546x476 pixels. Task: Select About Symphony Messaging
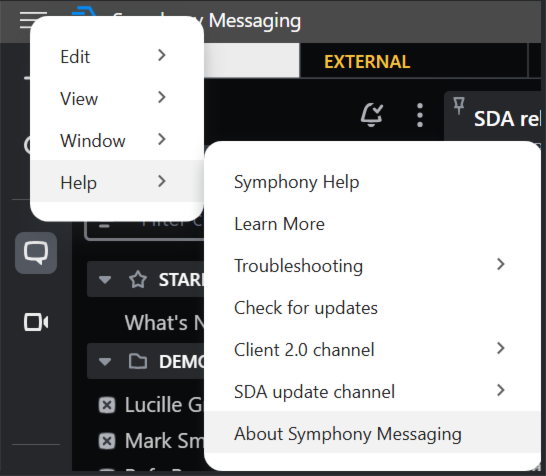pyautogui.click(x=373, y=432)
